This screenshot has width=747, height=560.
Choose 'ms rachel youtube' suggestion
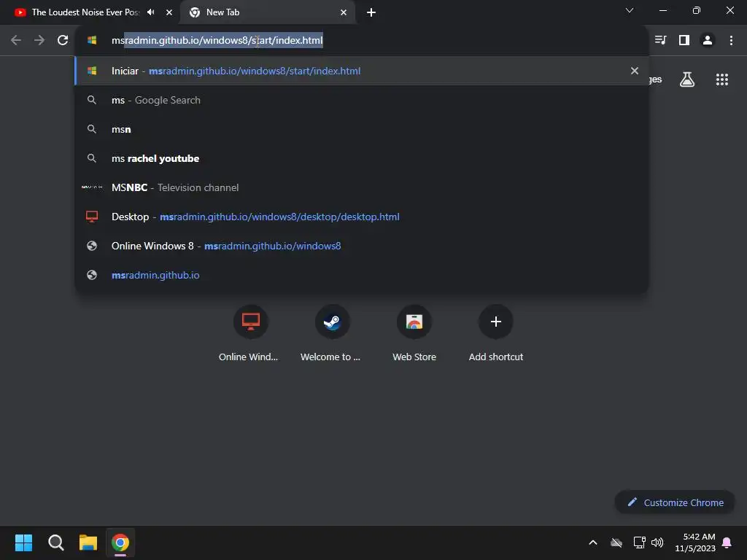click(x=362, y=158)
